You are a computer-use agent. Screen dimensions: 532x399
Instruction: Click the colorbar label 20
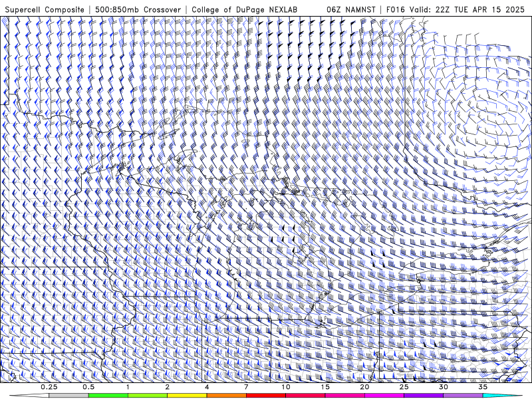pyautogui.click(x=364, y=387)
